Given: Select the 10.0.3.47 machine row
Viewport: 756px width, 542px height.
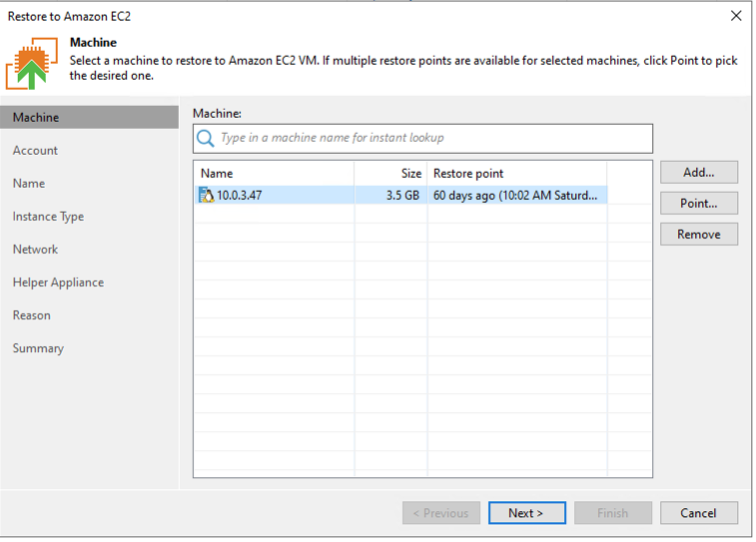Looking at the screenshot, I should (401, 195).
